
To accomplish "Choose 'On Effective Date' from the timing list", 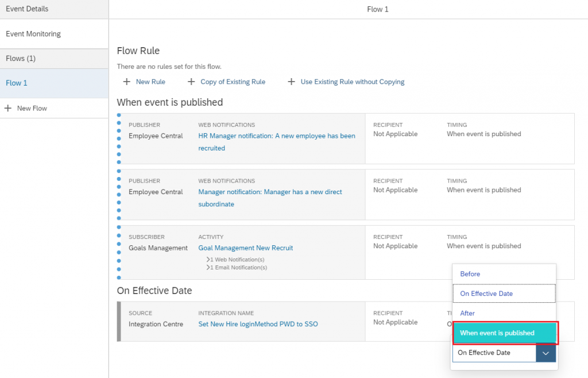I will pos(504,294).
